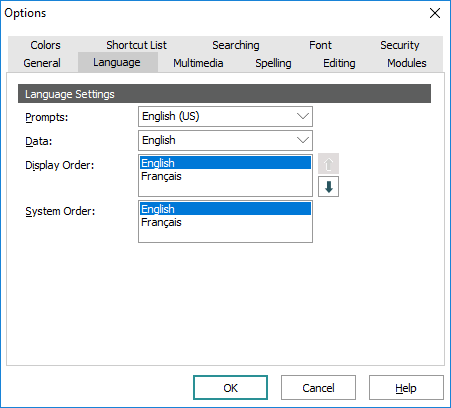The width and height of the screenshot is (451, 408).
Task: Select the General tab
Action: [x=42, y=63]
